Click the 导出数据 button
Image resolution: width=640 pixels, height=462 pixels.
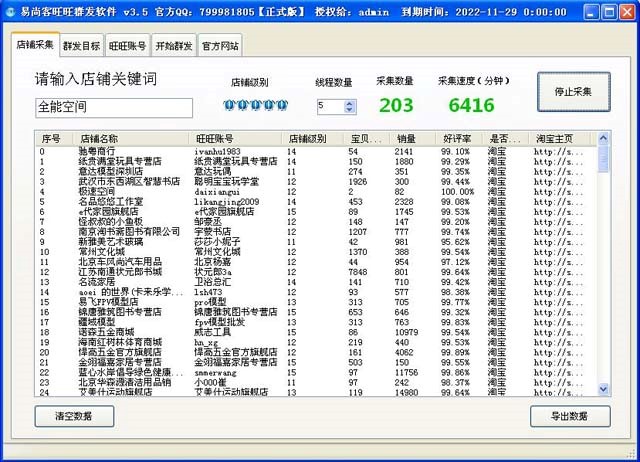click(x=570, y=416)
